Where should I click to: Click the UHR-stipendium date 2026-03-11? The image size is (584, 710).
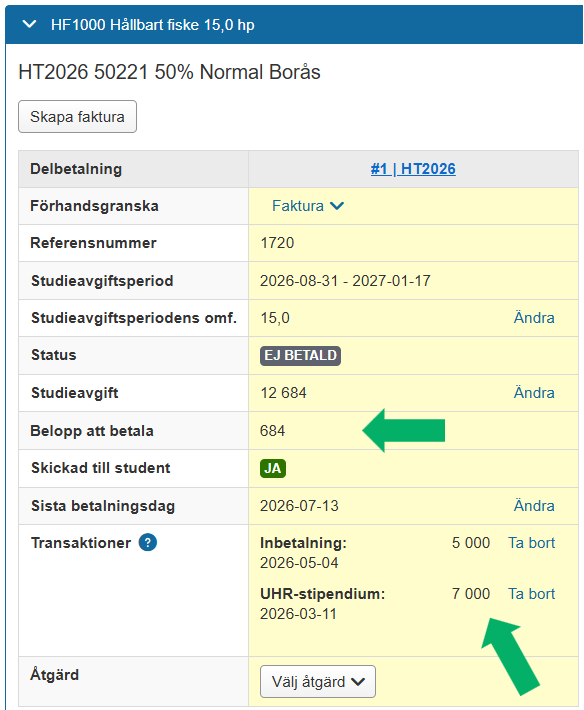click(298, 614)
